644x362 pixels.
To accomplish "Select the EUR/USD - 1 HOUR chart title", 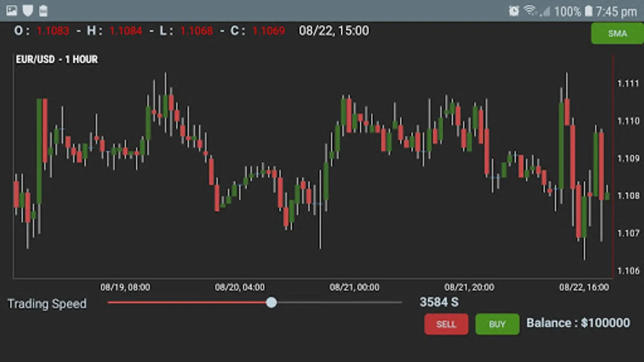I will point(57,60).
